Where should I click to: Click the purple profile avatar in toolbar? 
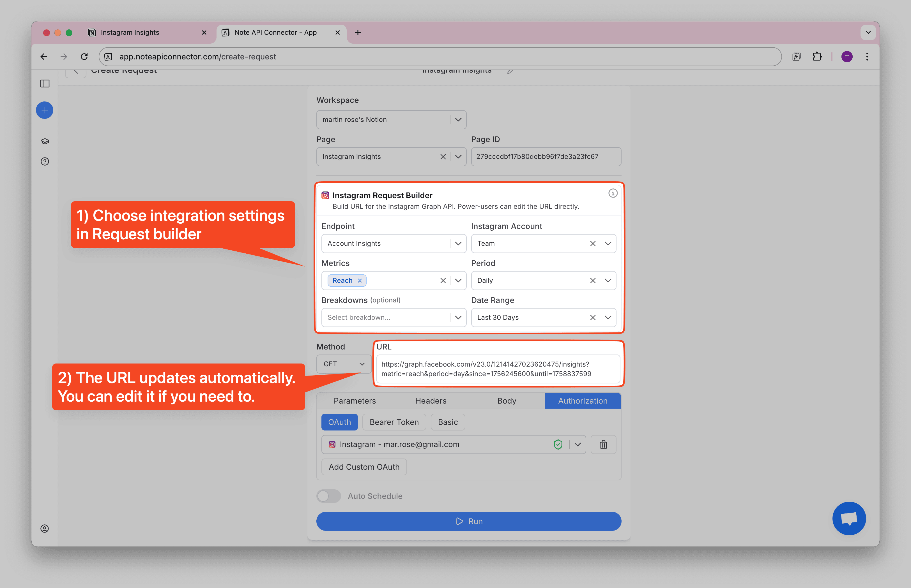point(847,57)
